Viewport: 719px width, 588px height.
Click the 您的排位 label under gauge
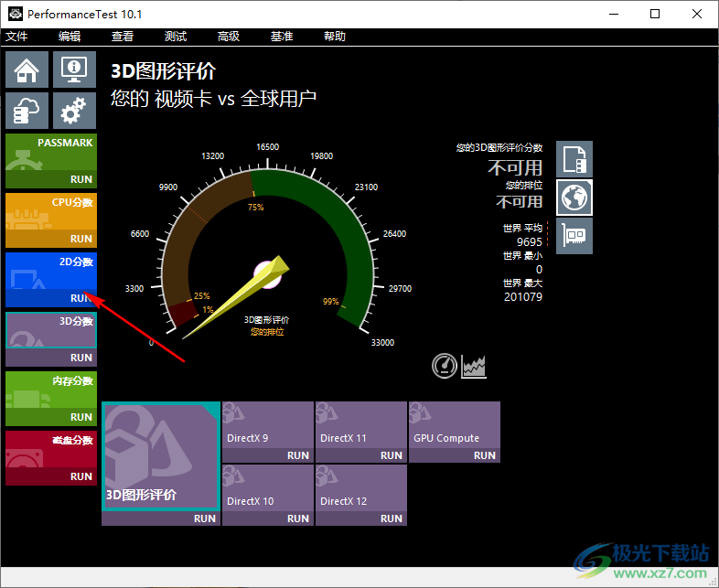(x=267, y=332)
